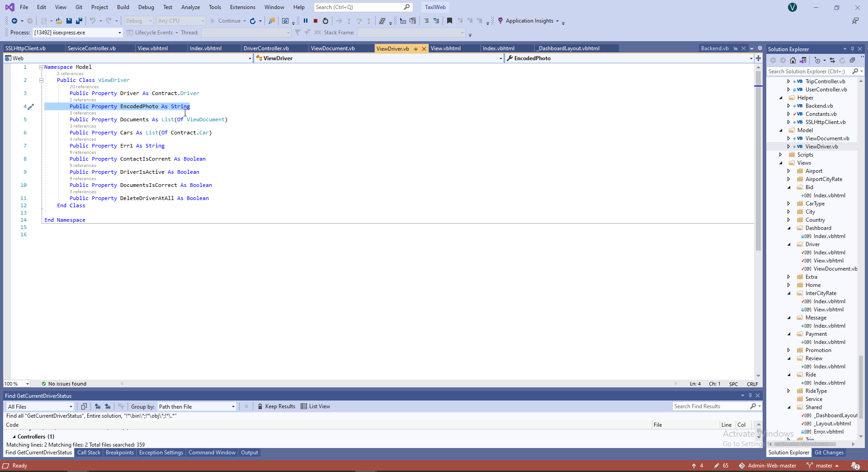Screen dimensions: 868x472
Task: Click the user account avatar icon
Action: 793,7
